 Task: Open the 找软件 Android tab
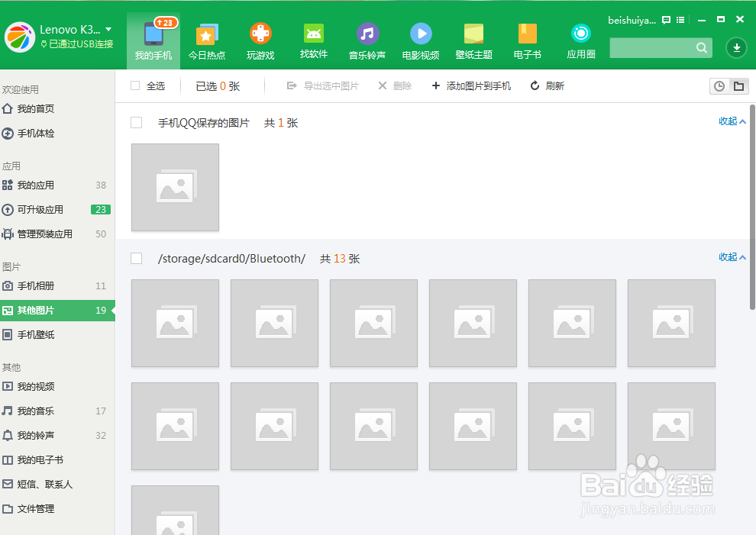(x=314, y=41)
